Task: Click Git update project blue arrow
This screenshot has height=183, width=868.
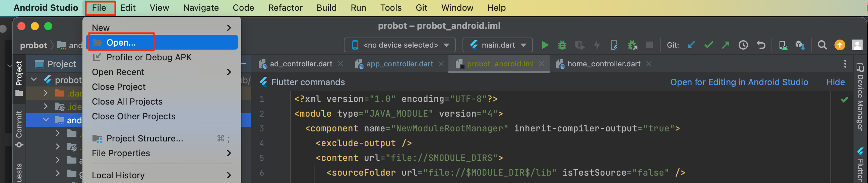Action: [691, 45]
